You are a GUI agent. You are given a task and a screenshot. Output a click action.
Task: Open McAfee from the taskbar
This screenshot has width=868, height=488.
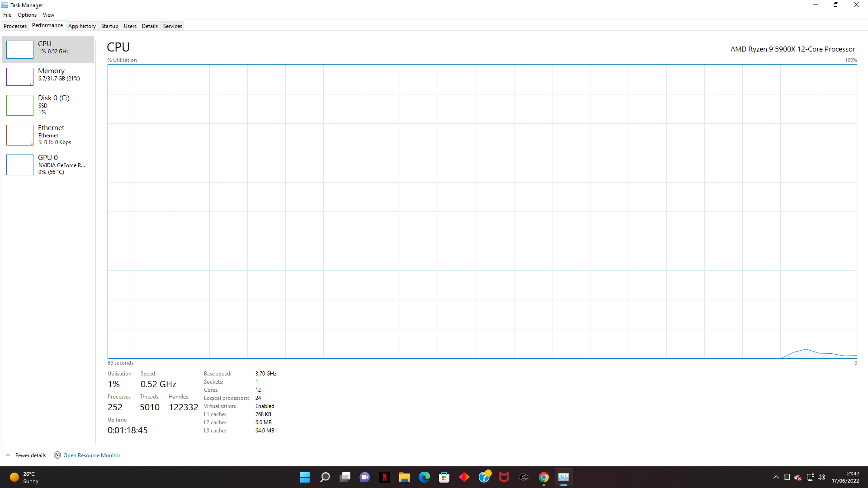(504, 477)
